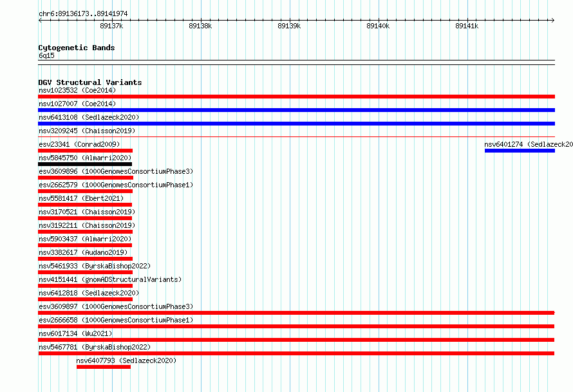Screen dimensions: 573x392
Task: Open nsv3192211 (Chaisson2019) label
Action: 87,225
